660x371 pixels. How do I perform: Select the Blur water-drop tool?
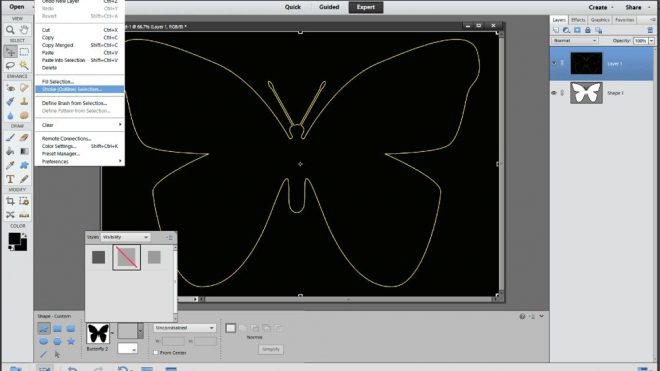pos(10,115)
